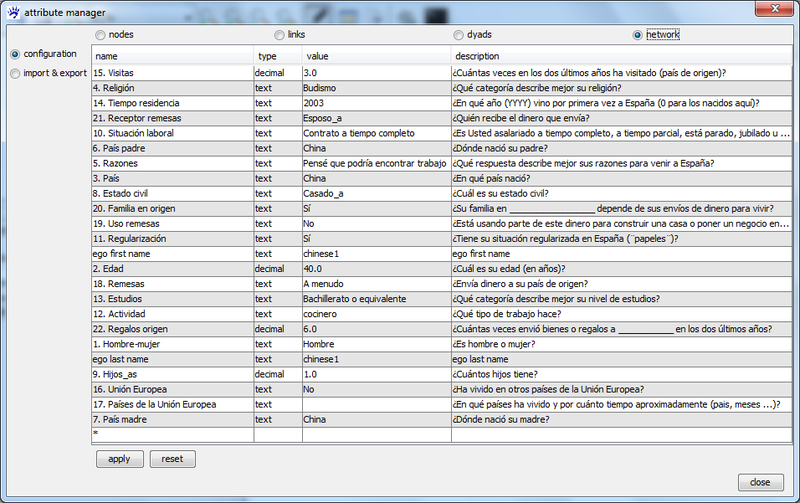The height and width of the screenshot is (503, 800).
Task: Select '16. Unión Europea' name cell
Action: pyautogui.click(x=172, y=389)
